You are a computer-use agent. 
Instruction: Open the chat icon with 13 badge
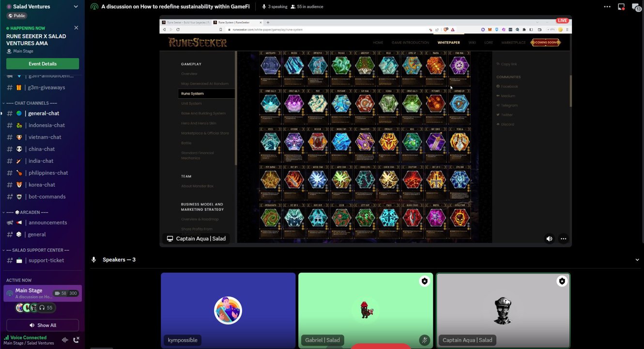click(x=636, y=7)
